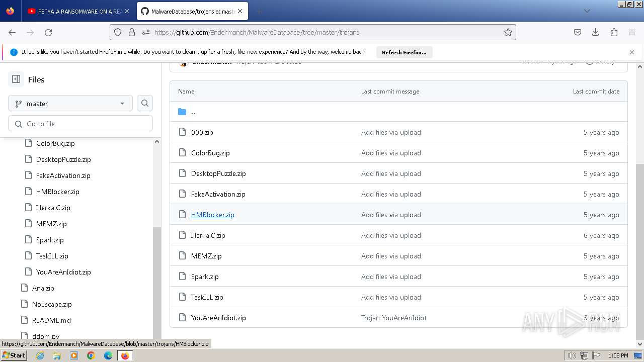Open new browser tab
Image resolution: width=644 pixels, height=362 pixels.
pos(259,11)
